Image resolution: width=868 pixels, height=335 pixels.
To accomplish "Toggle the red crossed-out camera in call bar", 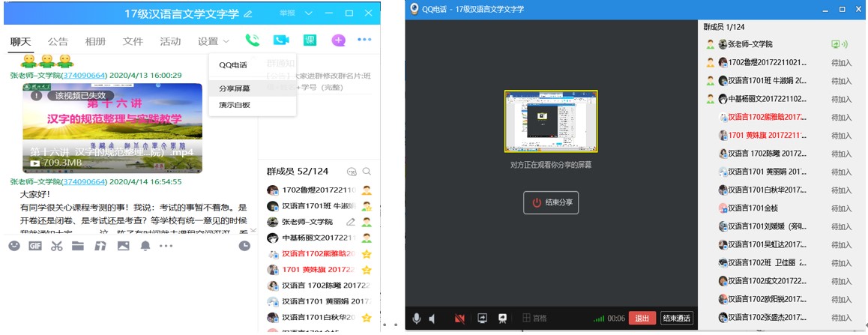I will coord(459,318).
